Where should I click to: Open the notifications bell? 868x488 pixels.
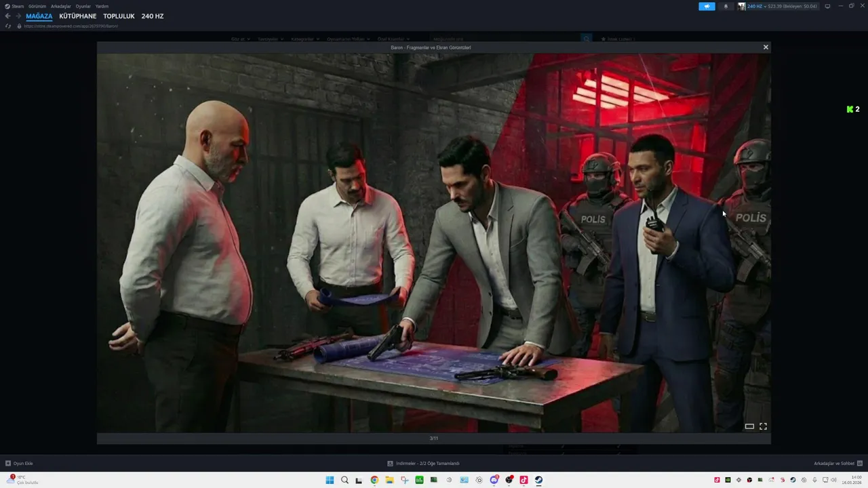tap(725, 6)
